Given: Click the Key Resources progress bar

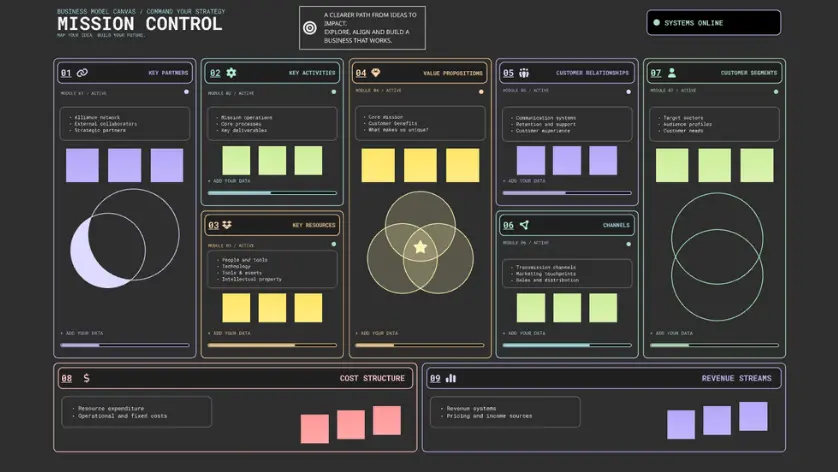Looking at the screenshot, I should point(272,345).
